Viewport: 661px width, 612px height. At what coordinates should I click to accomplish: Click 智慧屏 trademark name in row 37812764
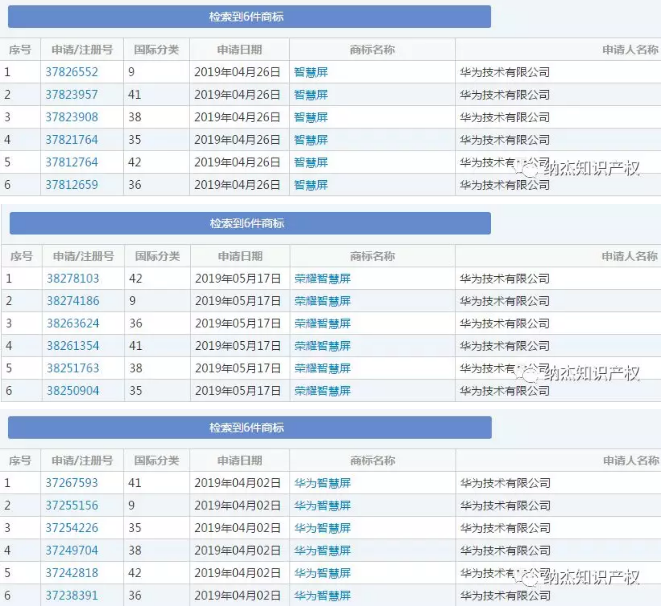tap(311, 162)
